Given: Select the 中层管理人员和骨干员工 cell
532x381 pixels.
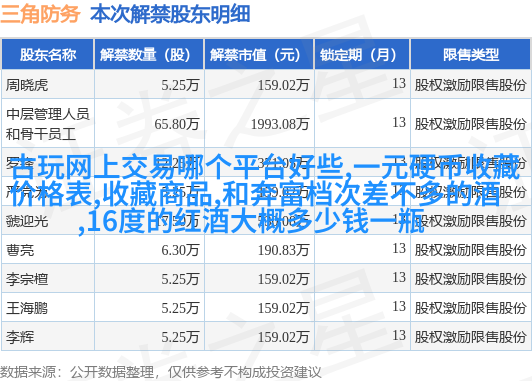Looking at the screenshot, I should (48, 123).
